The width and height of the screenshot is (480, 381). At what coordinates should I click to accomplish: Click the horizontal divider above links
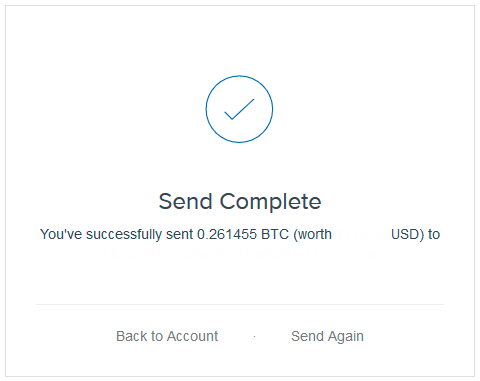240,304
